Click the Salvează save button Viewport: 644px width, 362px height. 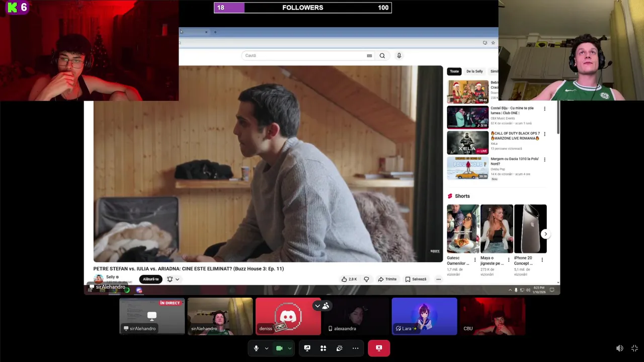tap(416, 279)
